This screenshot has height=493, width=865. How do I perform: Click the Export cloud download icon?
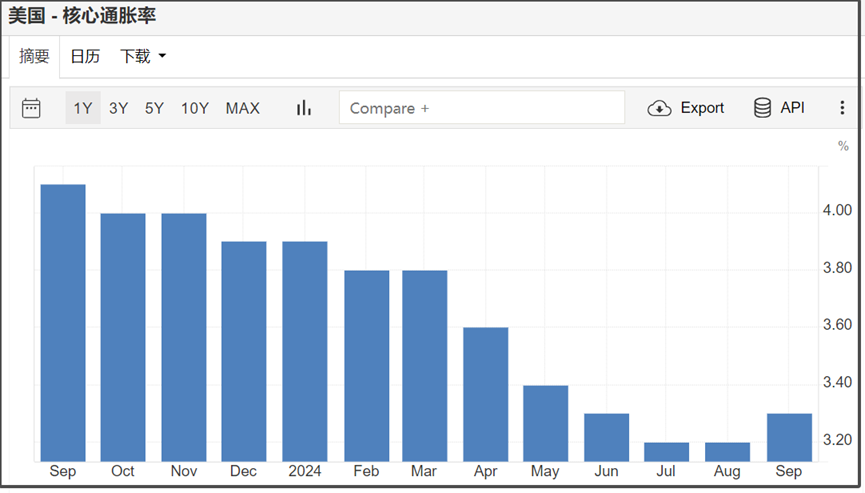coord(659,108)
